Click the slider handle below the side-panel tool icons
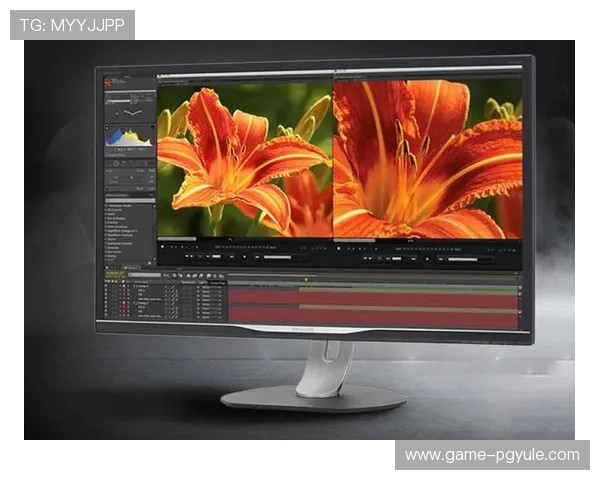This screenshot has height=480, width=600. [132, 178]
